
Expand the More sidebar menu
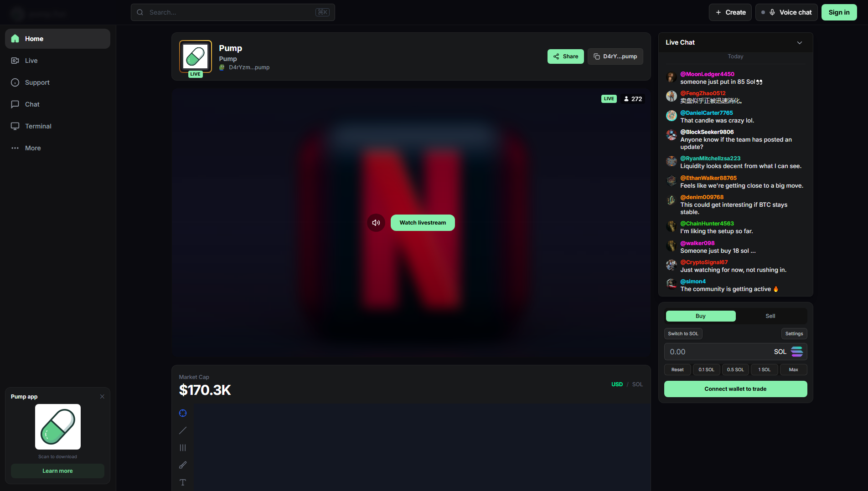click(57, 148)
